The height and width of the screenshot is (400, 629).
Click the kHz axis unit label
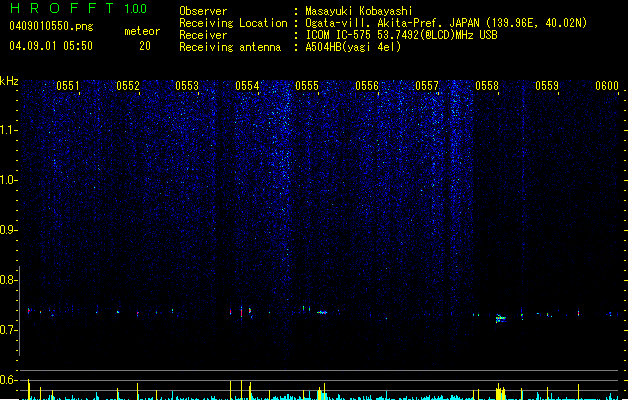pyautogui.click(x=9, y=81)
